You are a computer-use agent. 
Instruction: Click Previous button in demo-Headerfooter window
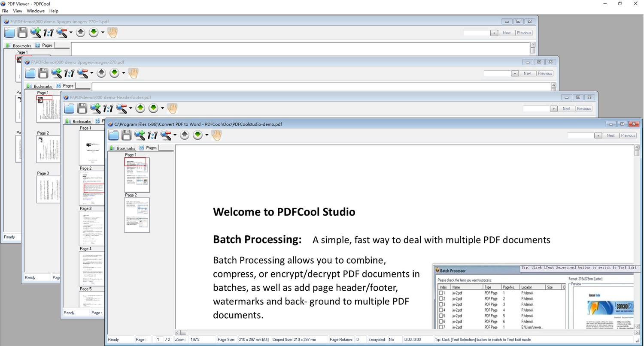click(583, 109)
